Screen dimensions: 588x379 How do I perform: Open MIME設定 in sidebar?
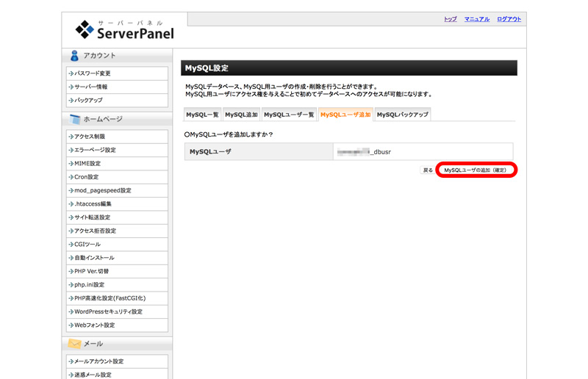point(117,164)
